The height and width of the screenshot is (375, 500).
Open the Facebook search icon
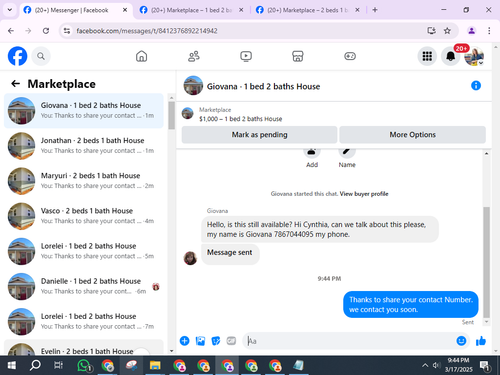pyautogui.click(x=41, y=56)
